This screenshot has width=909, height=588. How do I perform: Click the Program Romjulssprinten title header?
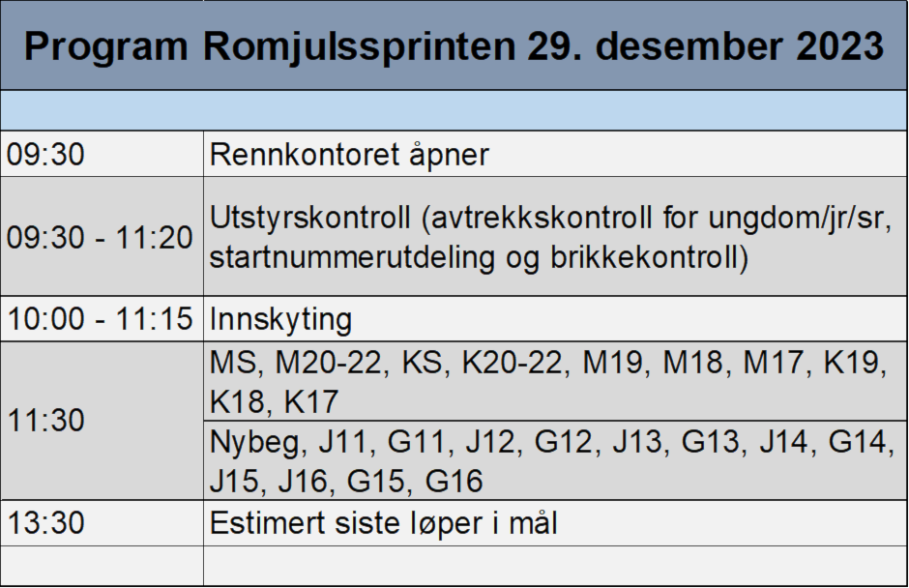pos(454,45)
